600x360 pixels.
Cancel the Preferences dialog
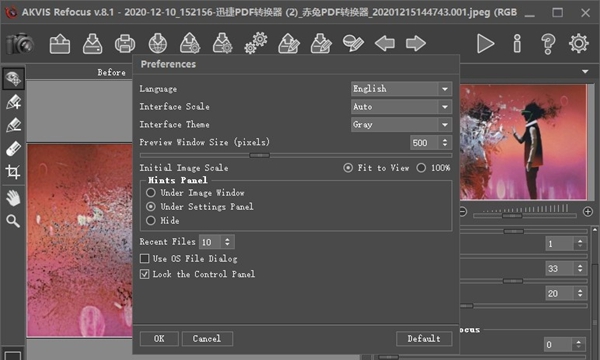tap(207, 339)
